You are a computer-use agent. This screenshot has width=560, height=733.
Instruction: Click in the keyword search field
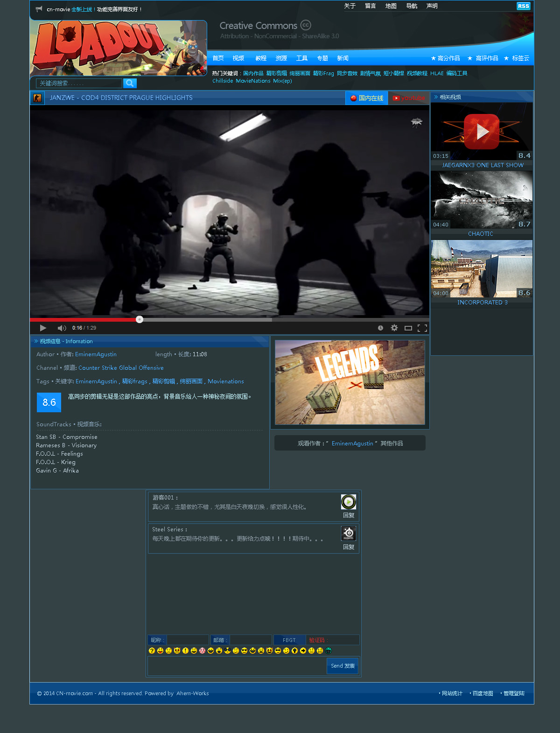click(x=79, y=83)
